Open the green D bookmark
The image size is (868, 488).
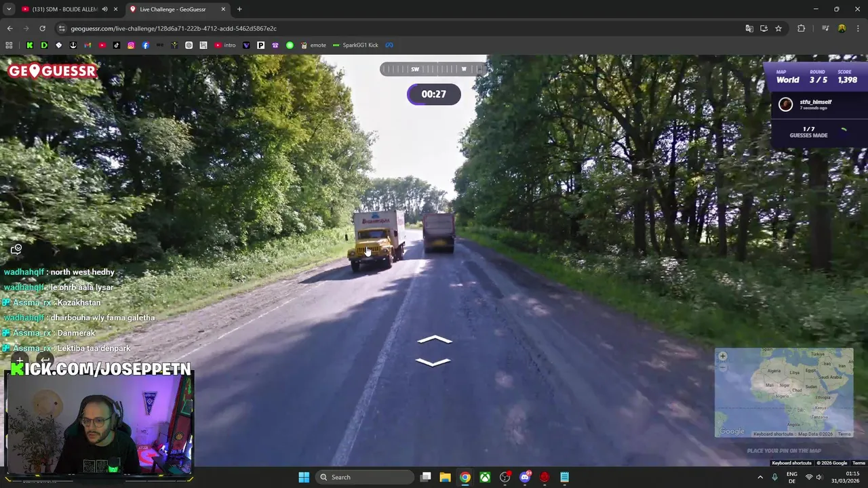(44, 45)
